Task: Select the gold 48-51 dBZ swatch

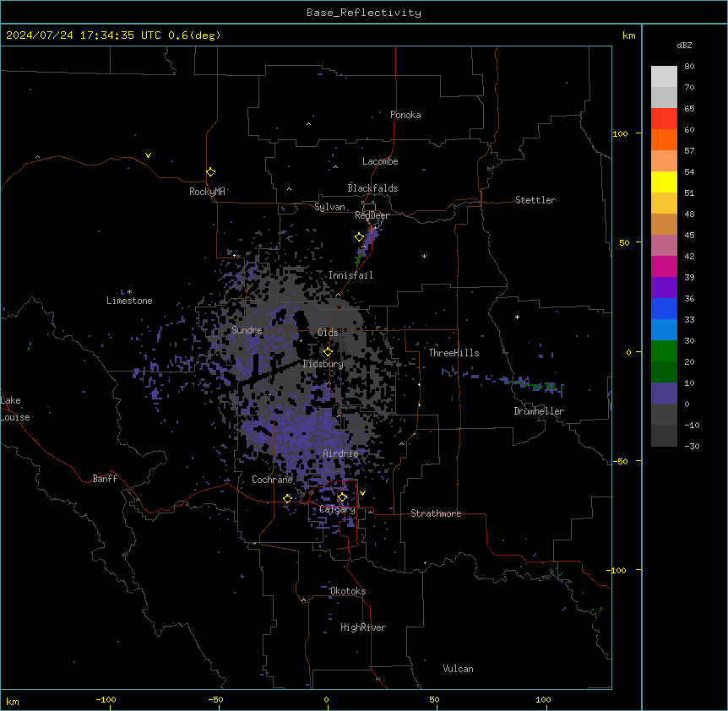Action: coord(664,203)
